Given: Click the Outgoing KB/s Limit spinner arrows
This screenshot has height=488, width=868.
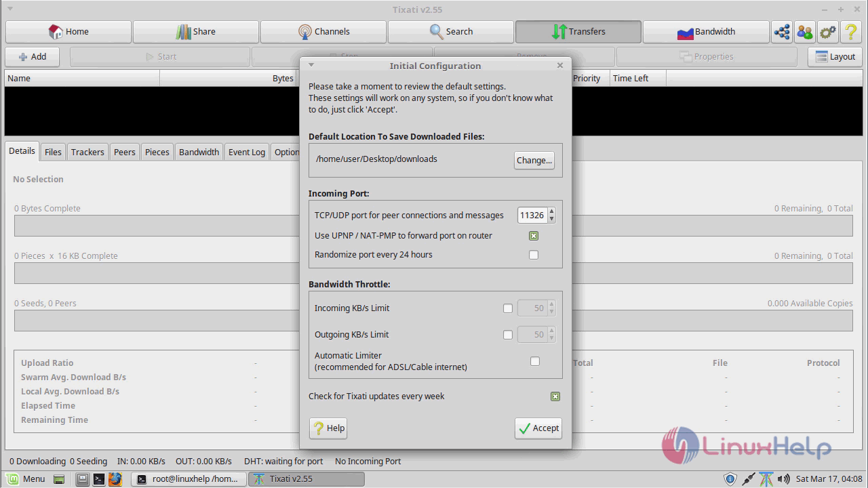Looking at the screenshot, I should tap(551, 335).
